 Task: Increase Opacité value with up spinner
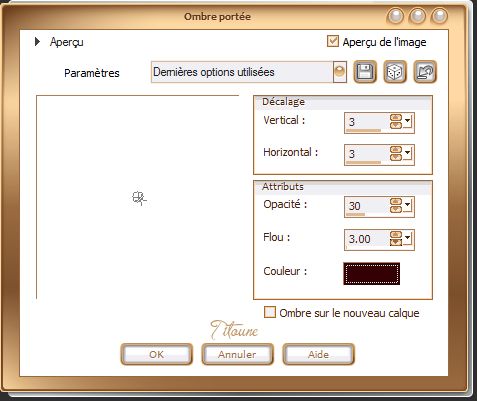point(396,202)
